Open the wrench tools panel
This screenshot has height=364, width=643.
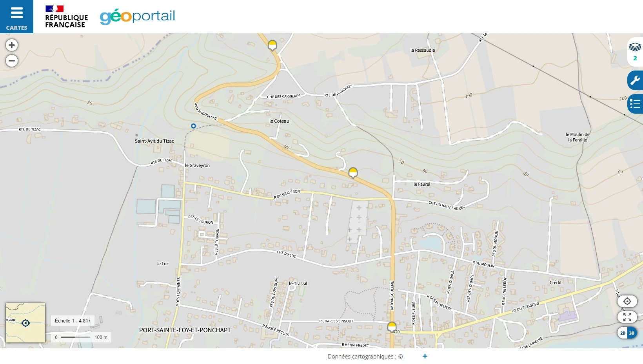click(635, 81)
